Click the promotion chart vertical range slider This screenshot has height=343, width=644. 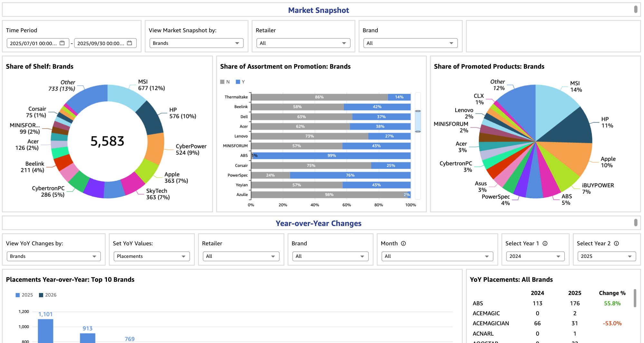[418, 121]
